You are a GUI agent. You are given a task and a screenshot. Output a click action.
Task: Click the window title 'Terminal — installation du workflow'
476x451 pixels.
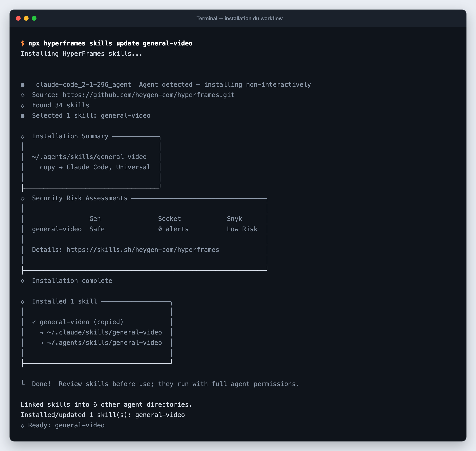[x=239, y=18]
